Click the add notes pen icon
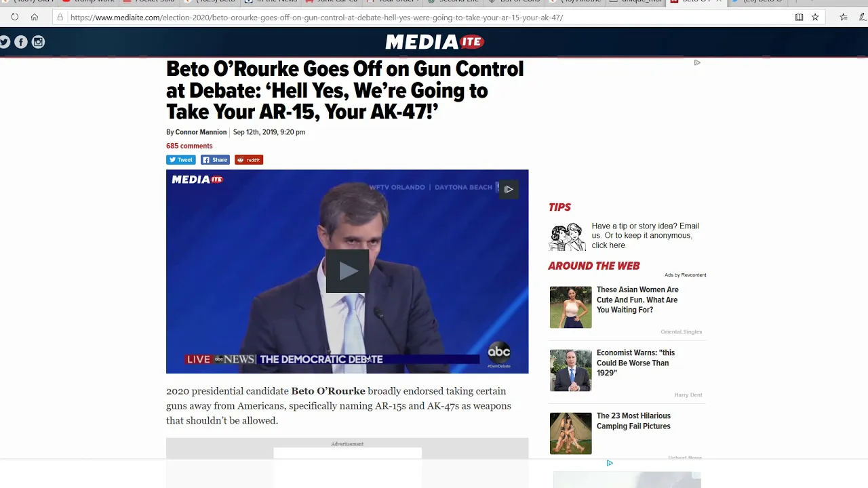868x488 pixels. coord(862,17)
